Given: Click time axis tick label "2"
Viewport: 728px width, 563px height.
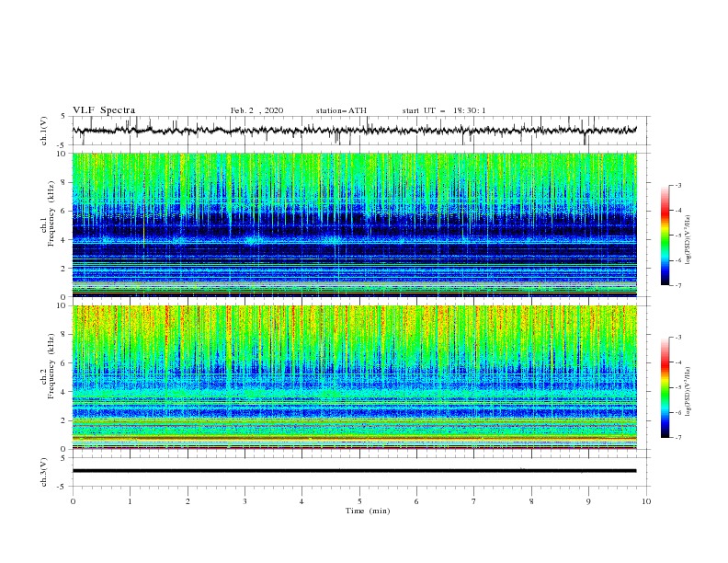Looking at the screenshot, I should click(x=188, y=501).
